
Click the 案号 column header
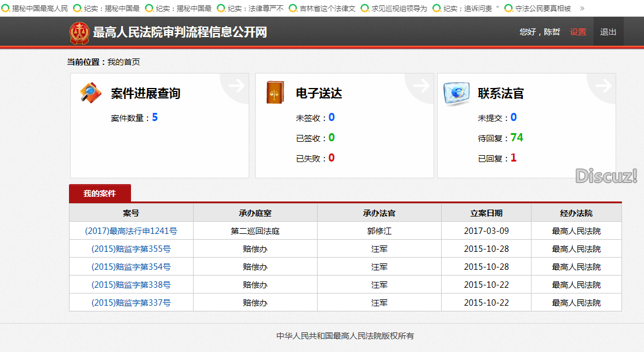coord(131,213)
